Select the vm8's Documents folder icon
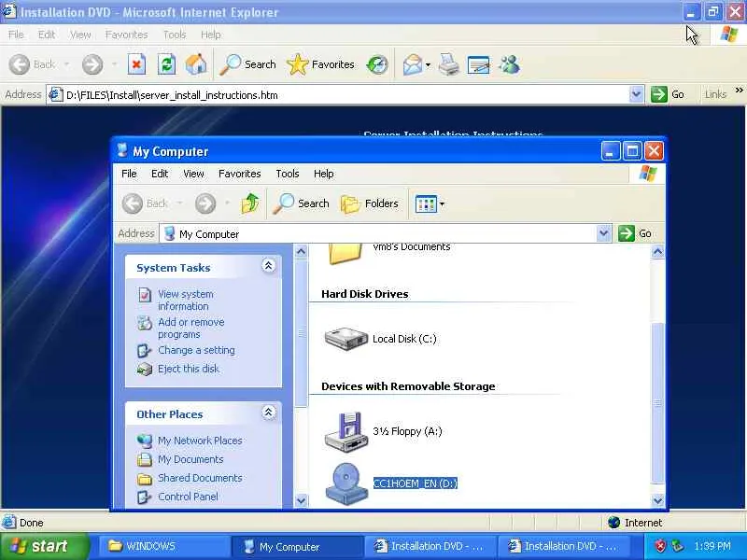The height and width of the screenshot is (560, 747). 345,253
